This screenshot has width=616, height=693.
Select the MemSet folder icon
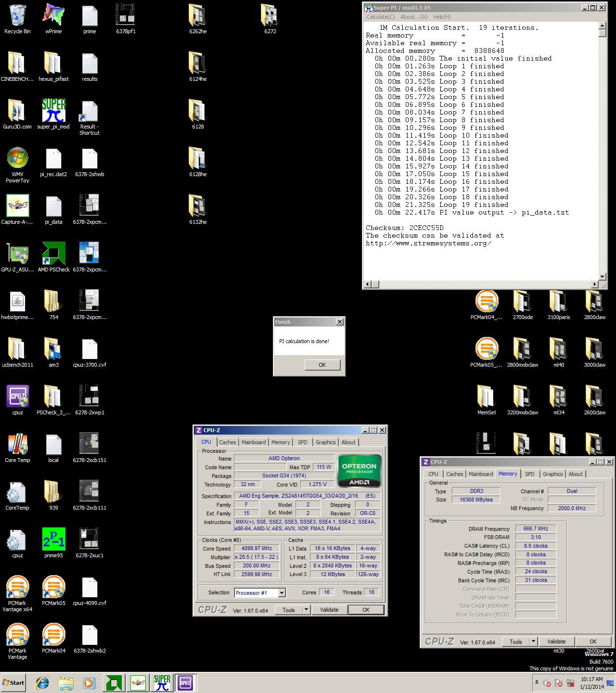pos(487,400)
